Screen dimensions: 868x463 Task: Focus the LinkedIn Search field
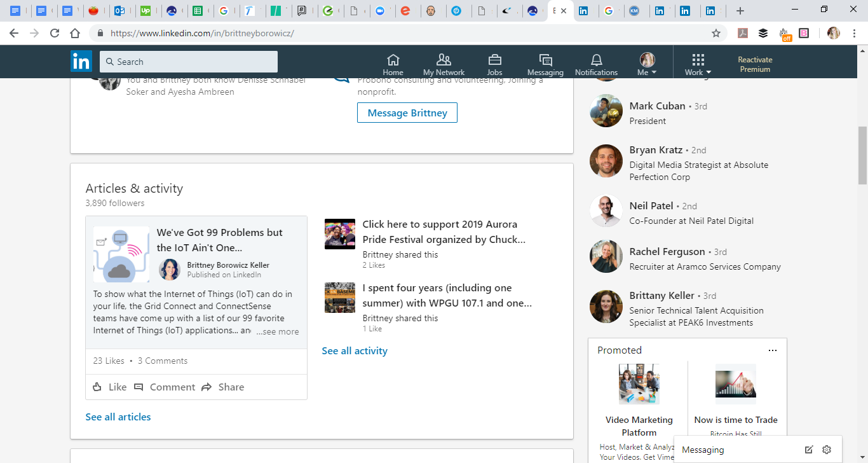[189, 62]
